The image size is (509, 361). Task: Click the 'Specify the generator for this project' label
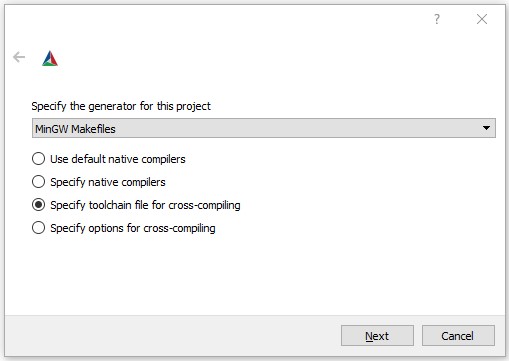coord(121,106)
